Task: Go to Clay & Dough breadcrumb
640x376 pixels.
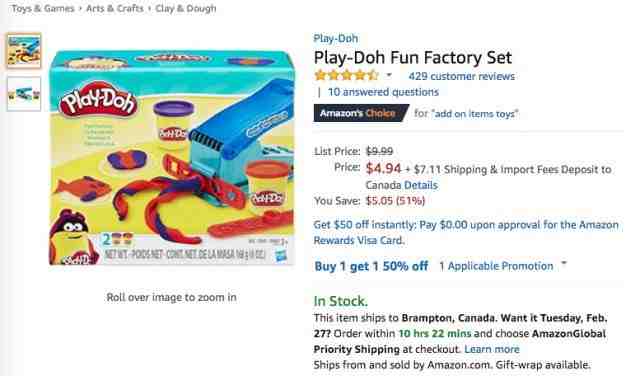Action: coord(186,8)
